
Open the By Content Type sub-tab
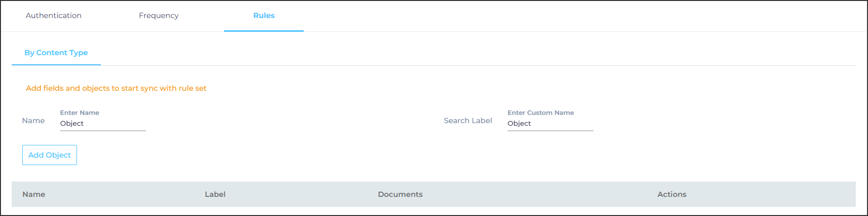56,53
